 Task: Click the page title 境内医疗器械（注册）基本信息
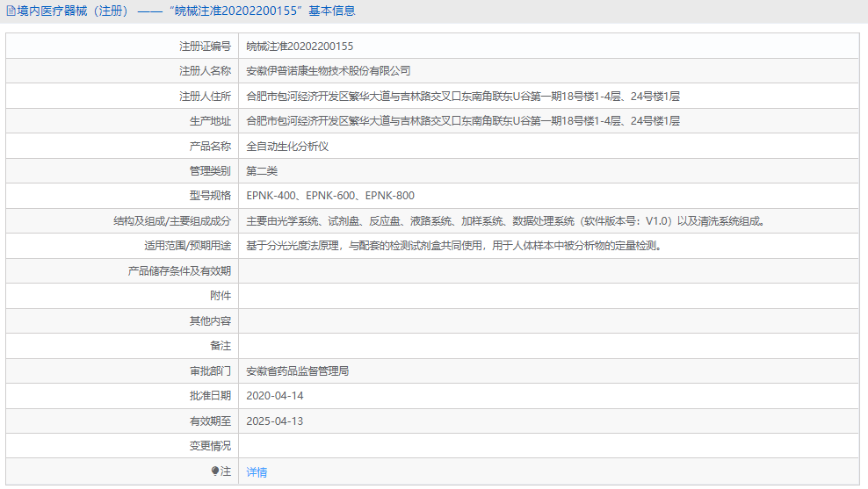point(186,11)
